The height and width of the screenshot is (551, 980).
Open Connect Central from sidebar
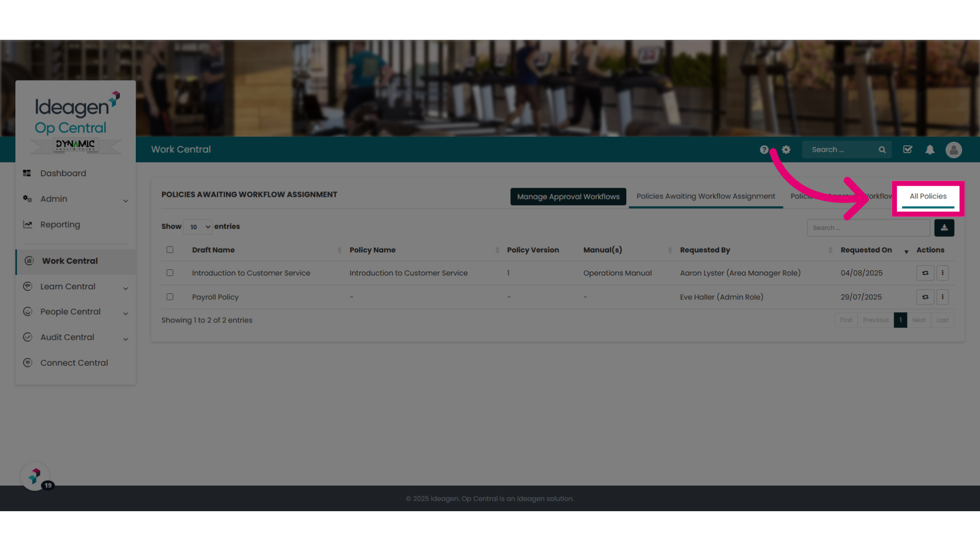[74, 363]
